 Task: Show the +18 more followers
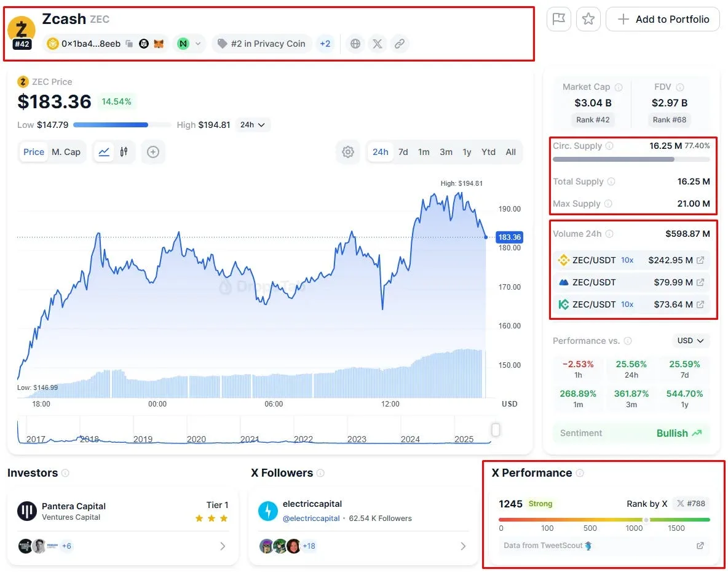309,546
